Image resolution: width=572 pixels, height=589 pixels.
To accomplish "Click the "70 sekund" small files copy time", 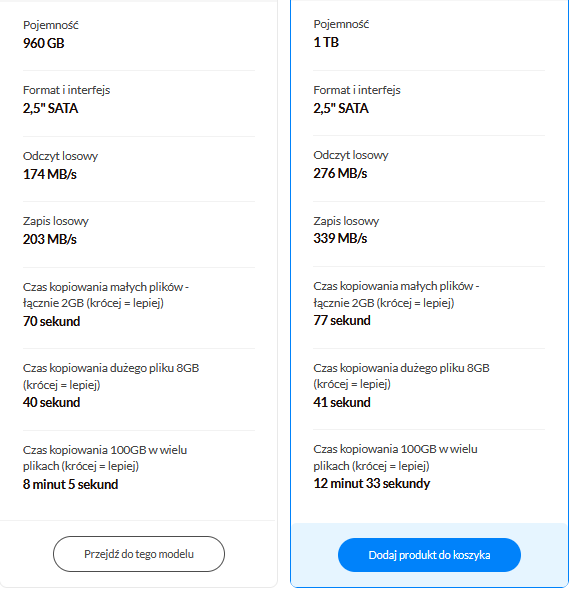I will [51, 321].
